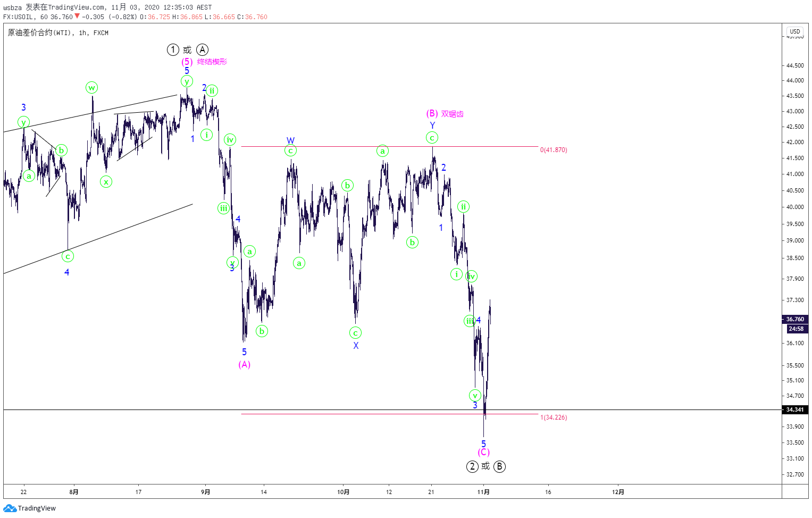Open the USD currency selector
This screenshot has height=518, width=812.
pyautogui.click(x=795, y=31)
